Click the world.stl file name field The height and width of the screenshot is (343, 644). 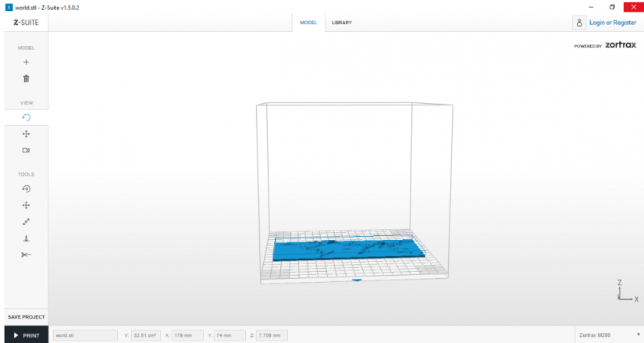click(x=85, y=335)
